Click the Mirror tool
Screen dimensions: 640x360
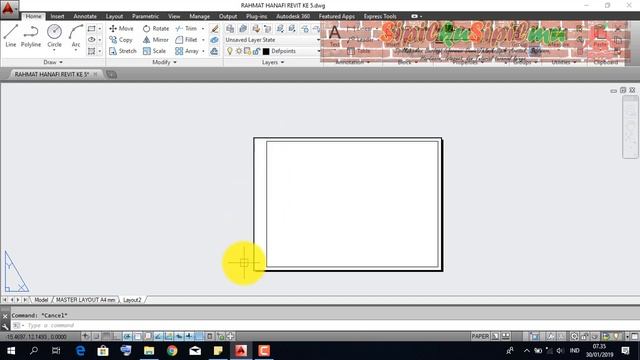coord(156,40)
